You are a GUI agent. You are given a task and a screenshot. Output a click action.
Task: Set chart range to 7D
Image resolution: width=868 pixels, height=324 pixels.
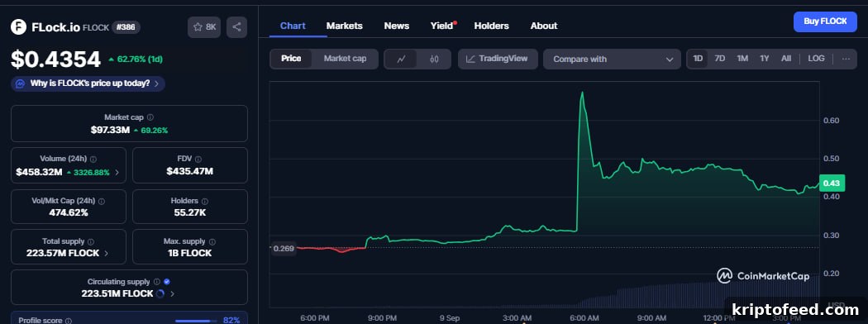coord(720,59)
